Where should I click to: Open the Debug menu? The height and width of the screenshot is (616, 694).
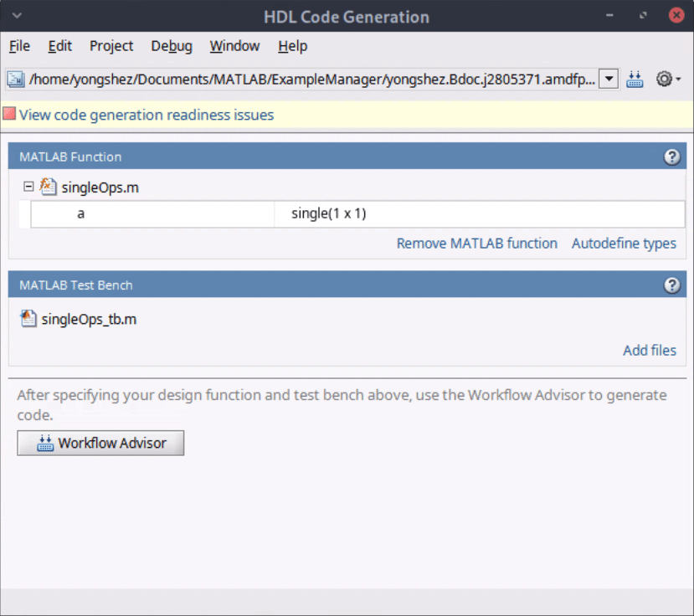[x=172, y=46]
